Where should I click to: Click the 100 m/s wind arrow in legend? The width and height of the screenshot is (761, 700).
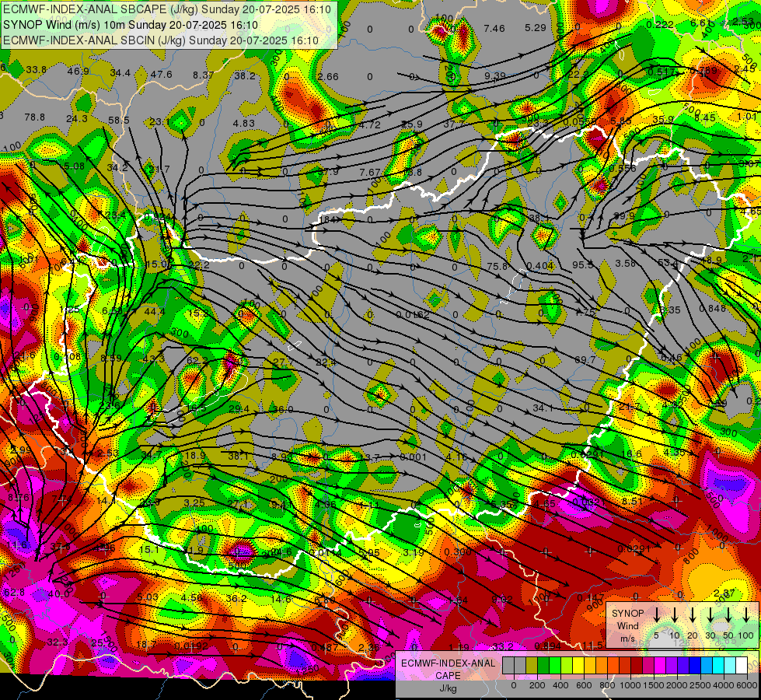click(x=746, y=614)
